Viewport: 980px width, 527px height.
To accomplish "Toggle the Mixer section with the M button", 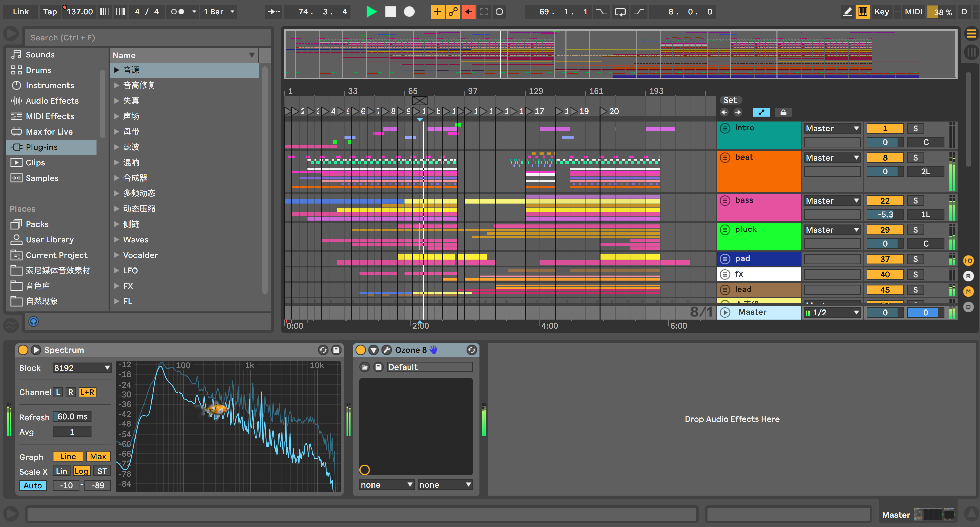I will (x=968, y=291).
